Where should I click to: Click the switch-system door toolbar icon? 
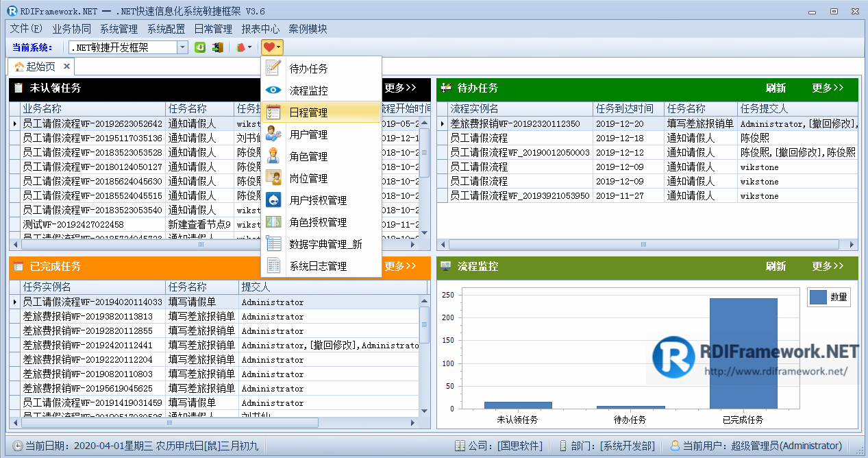tap(217, 47)
